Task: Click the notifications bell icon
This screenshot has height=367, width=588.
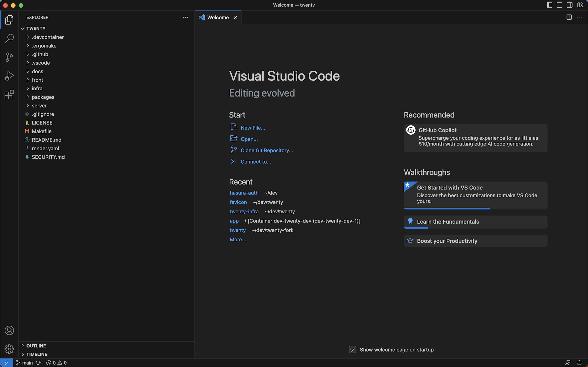Action: click(579, 363)
